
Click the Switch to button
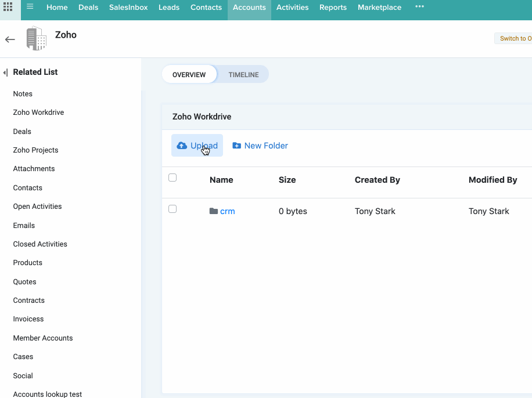click(513, 38)
